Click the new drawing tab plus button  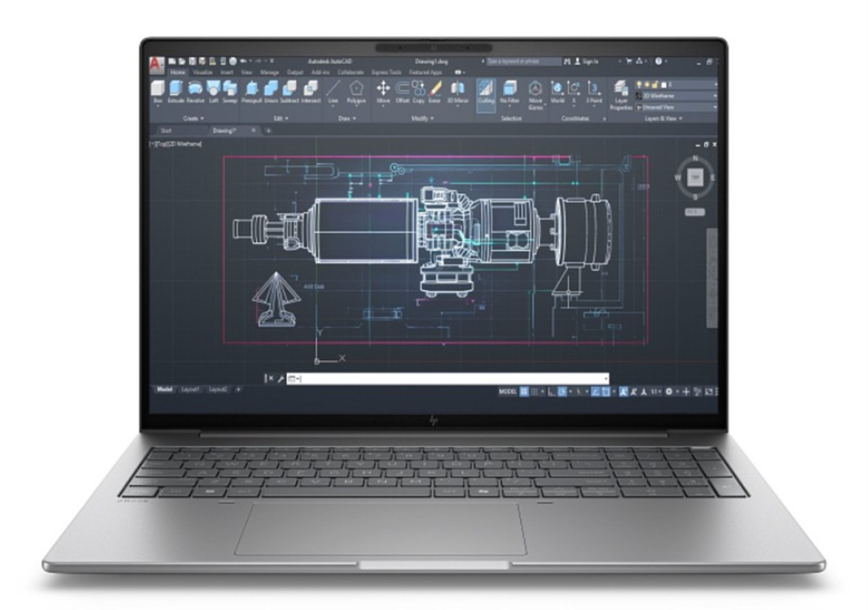click(269, 130)
